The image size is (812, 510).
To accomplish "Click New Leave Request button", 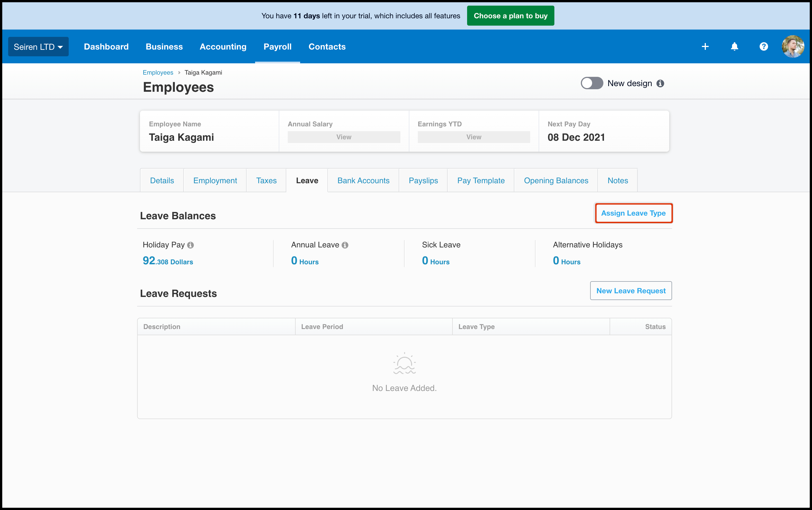I will click(631, 290).
